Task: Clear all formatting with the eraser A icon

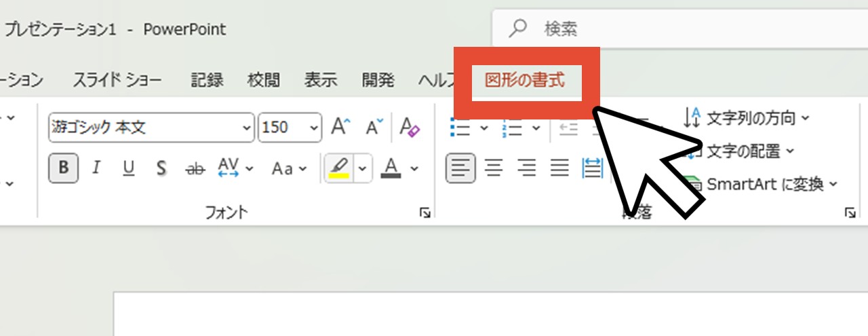Action: pyautogui.click(x=410, y=127)
